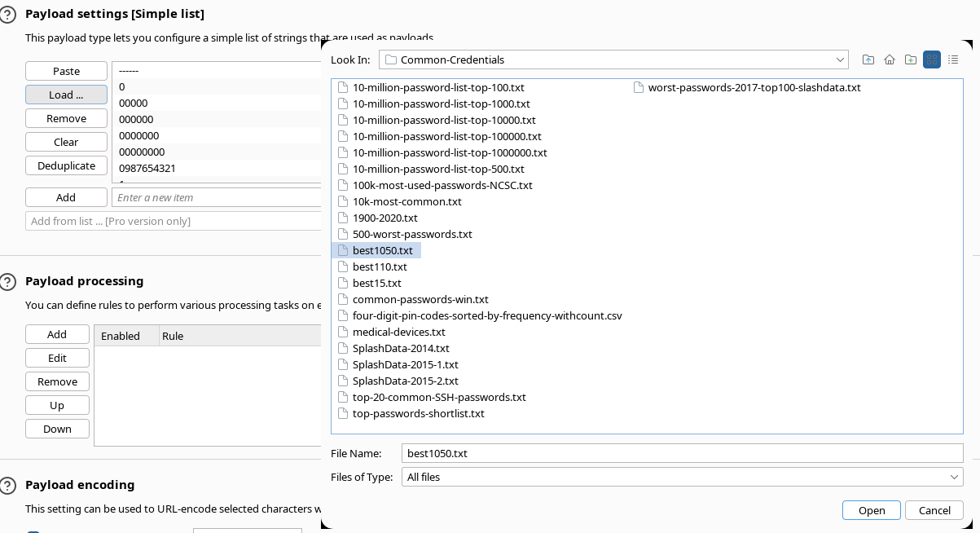Screen dimensions: 980x533
Task: Open help for Payload processing
Action: [x=8, y=281]
